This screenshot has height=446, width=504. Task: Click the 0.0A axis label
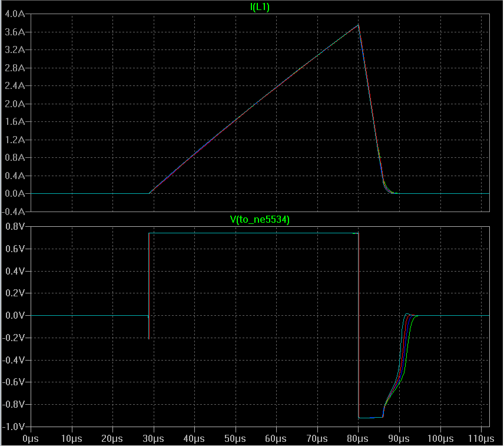15,194
